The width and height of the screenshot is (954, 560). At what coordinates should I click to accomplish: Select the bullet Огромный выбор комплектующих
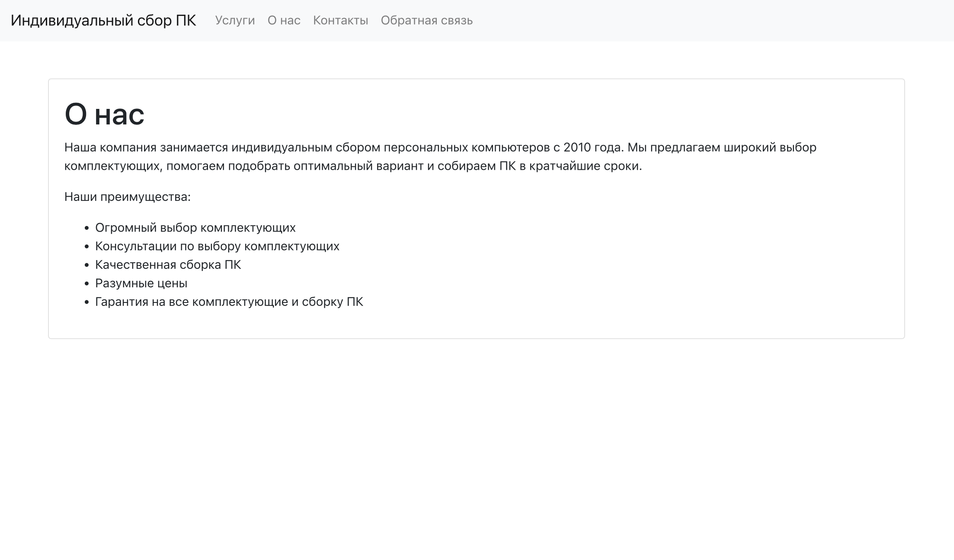pos(195,227)
